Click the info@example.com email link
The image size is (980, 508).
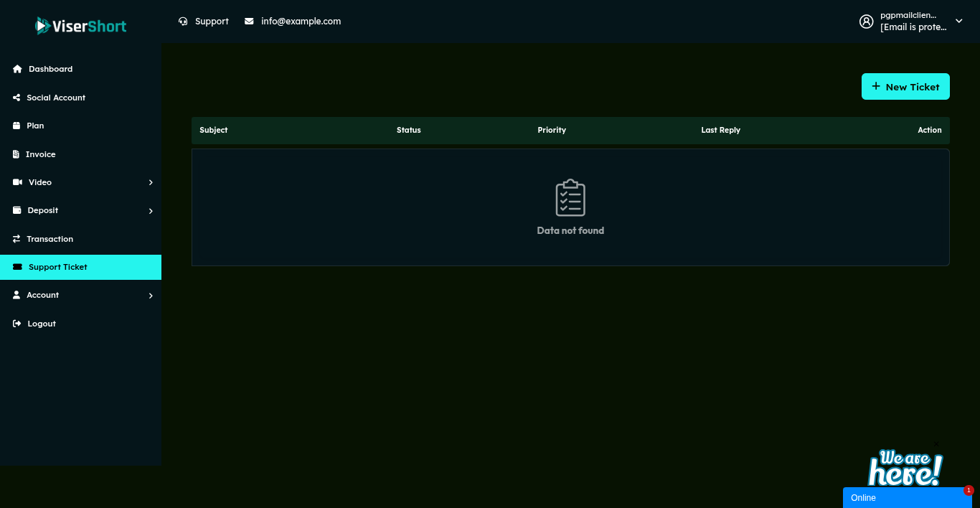coord(301,22)
